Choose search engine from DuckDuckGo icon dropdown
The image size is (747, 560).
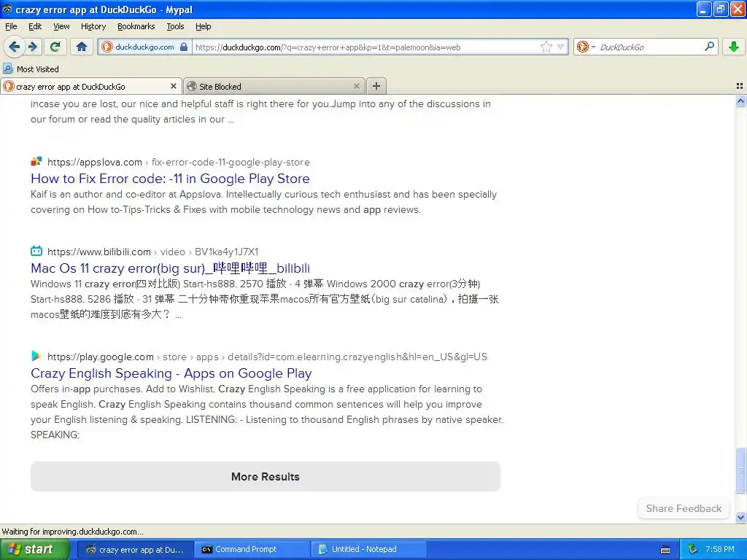coord(586,47)
